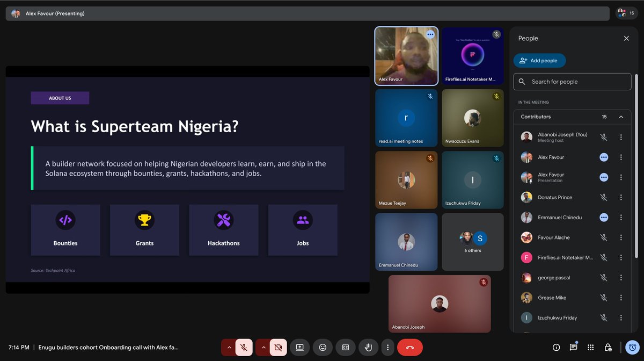
Task: Click muted mic icon for Grease Mike
Action: click(604, 298)
